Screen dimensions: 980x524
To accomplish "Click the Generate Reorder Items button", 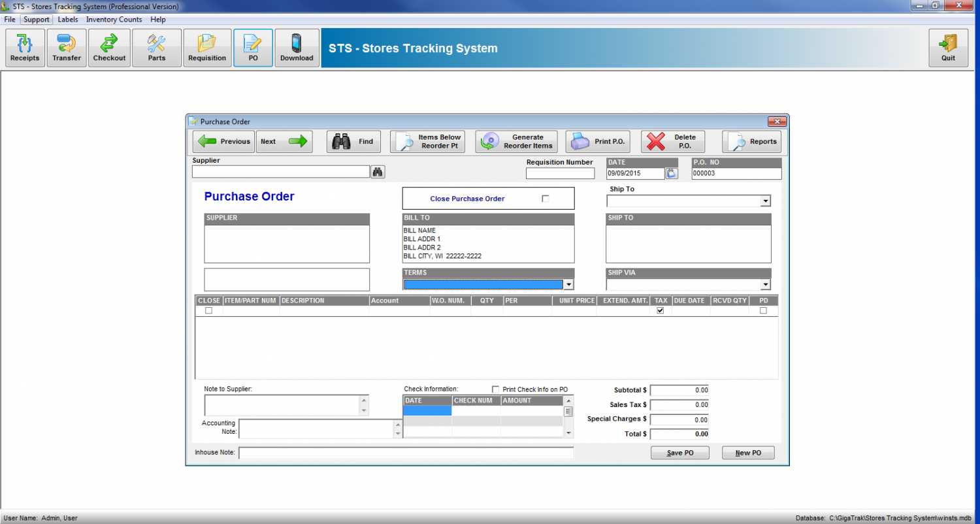I will [x=516, y=141].
